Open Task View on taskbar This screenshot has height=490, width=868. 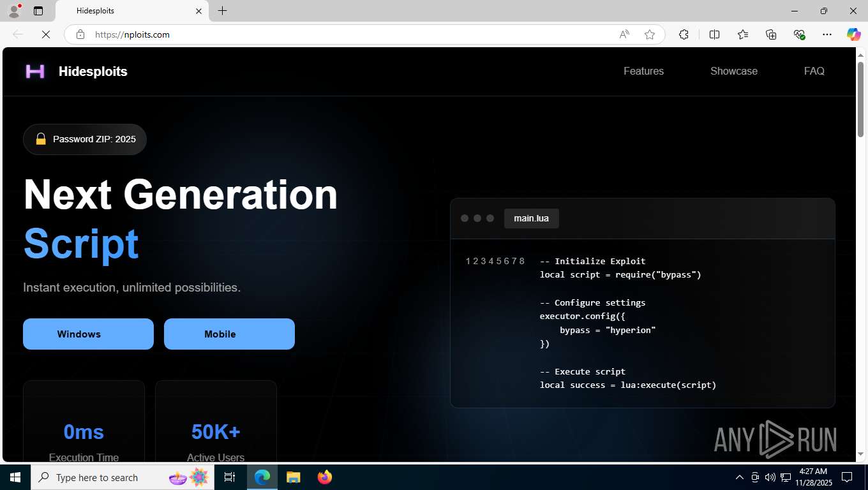tap(230, 477)
